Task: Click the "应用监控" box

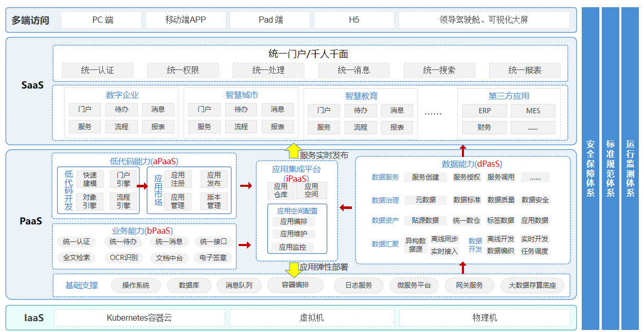Action: pyautogui.click(x=294, y=247)
